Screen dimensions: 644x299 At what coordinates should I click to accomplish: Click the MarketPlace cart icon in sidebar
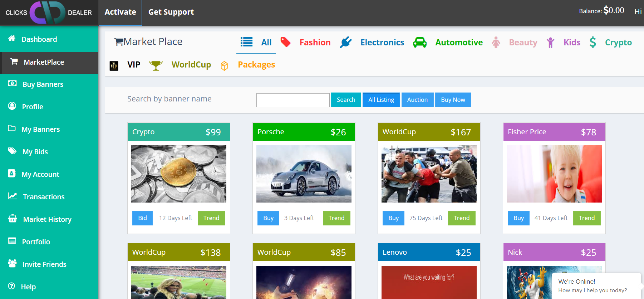click(x=14, y=61)
